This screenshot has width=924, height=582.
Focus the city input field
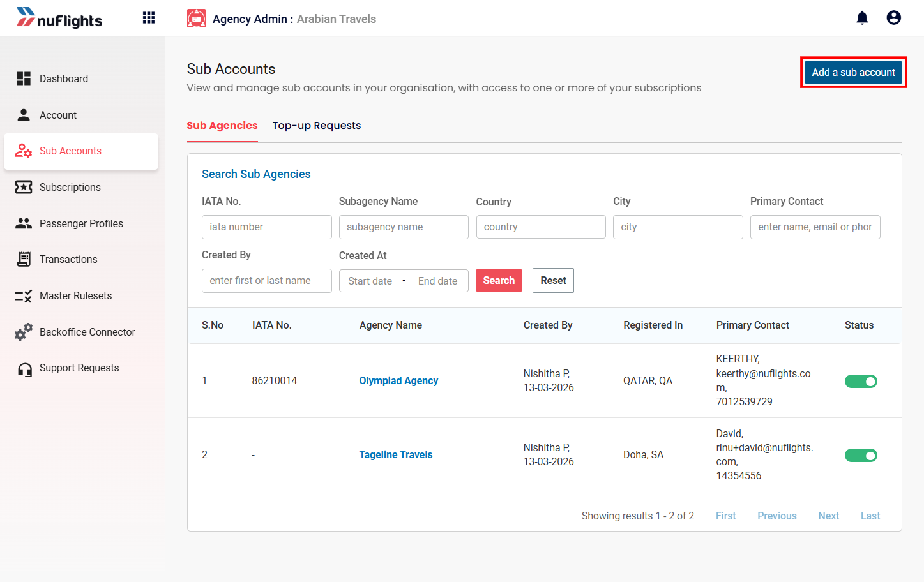pyautogui.click(x=678, y=227)
